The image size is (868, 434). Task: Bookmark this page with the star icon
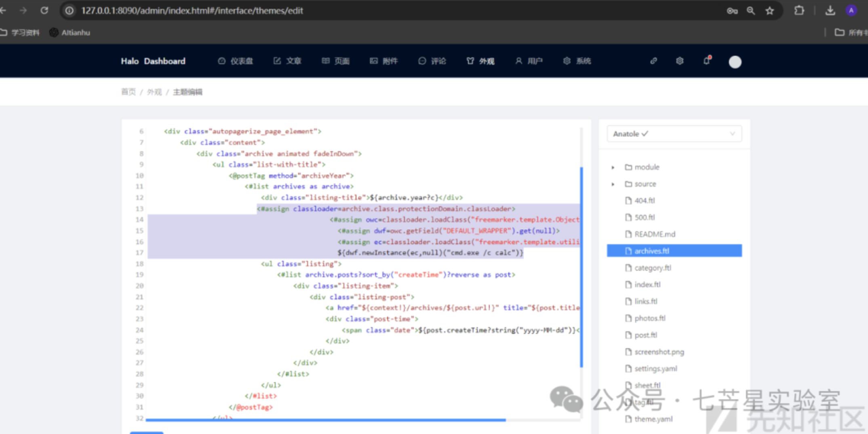770,11
